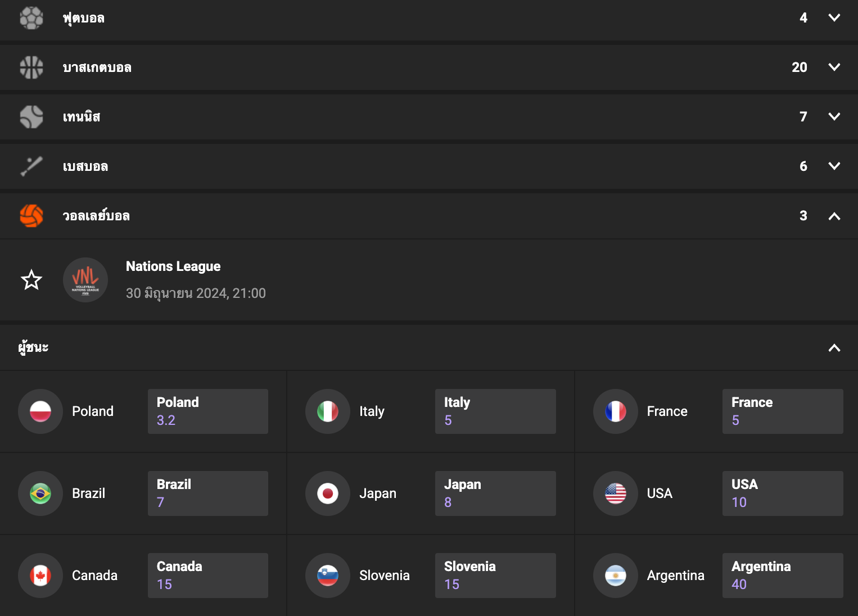858x616 pixels.
Task: Click the USA flag icon
Action: coord(616,493)
